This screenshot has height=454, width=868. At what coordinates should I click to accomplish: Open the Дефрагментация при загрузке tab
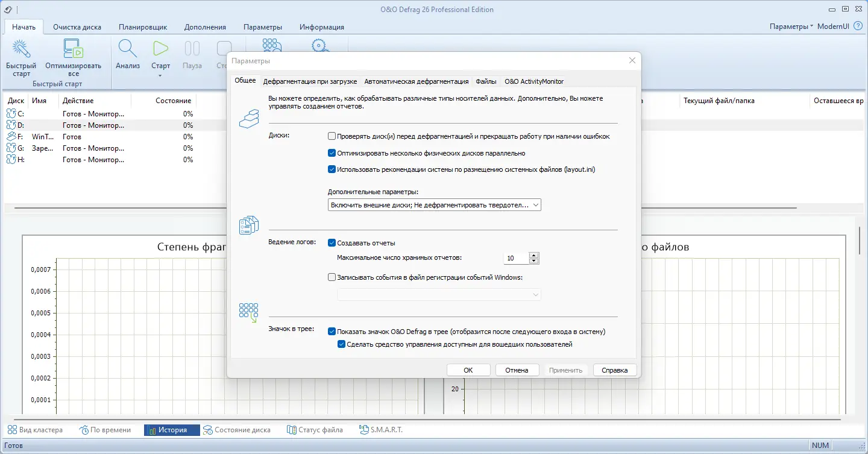click(310, 81)
